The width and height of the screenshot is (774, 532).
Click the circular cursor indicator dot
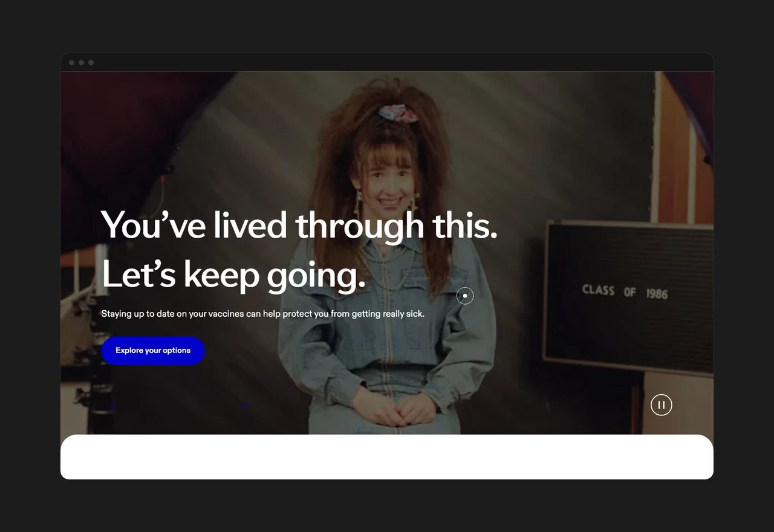[x=465, y=296]
